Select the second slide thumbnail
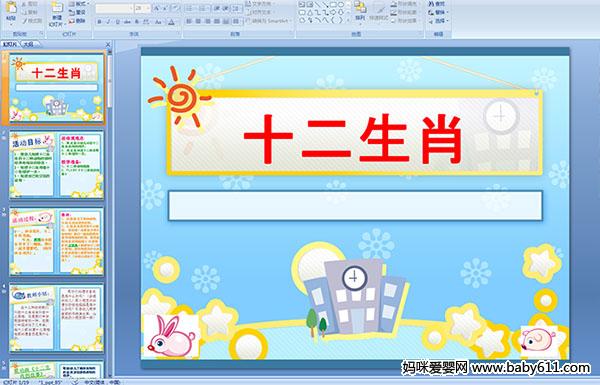This screenshot has width=600, height=385. coord(56,165)
